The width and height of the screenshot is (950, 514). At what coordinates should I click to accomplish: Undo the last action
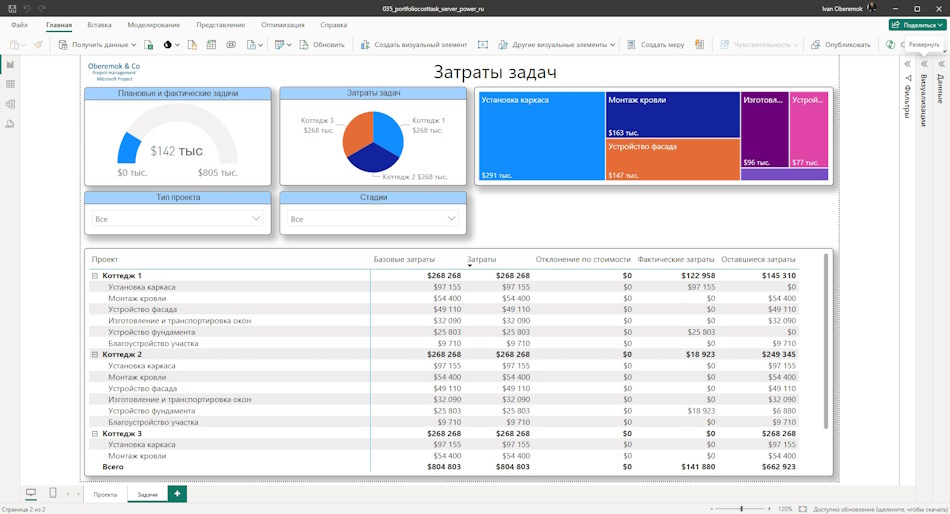(x=27, y=8)
